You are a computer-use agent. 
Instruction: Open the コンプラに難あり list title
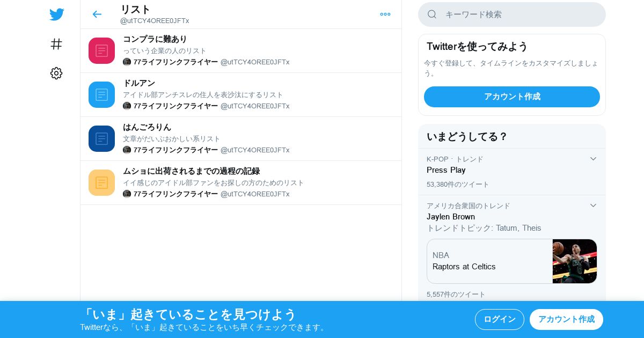tap(155, 39)
